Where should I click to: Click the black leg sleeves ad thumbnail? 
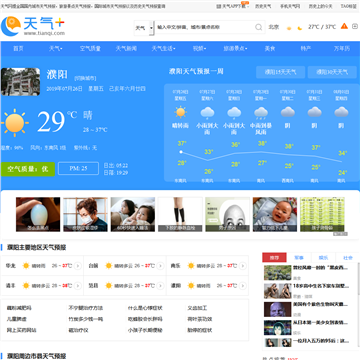click(x=180, y=214)
